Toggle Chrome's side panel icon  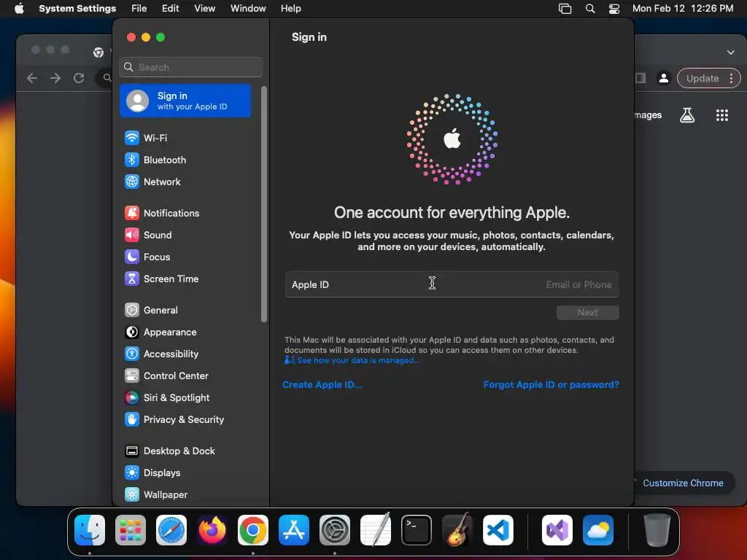pyautogui.click(x=640, y=78)
